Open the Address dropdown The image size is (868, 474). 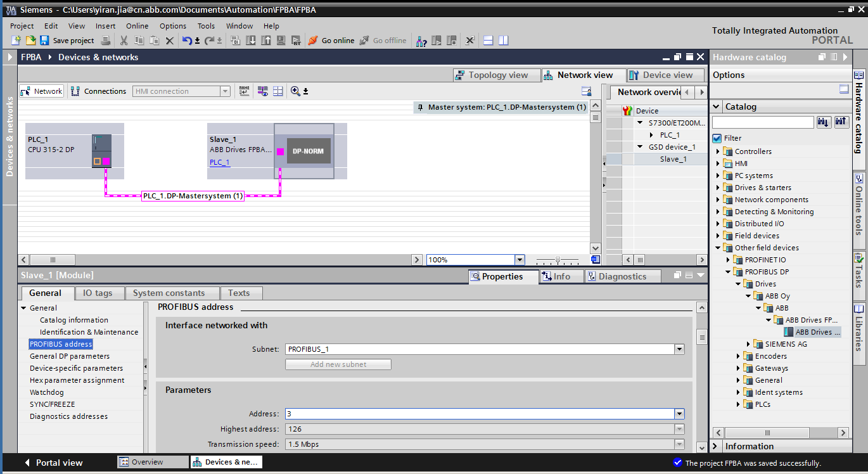click(x=679, y=414)
